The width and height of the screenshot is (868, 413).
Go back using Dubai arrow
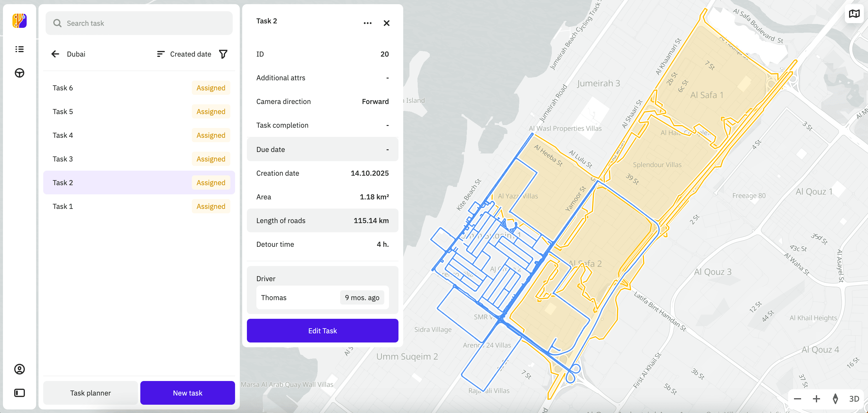click(x=55, y=54)
